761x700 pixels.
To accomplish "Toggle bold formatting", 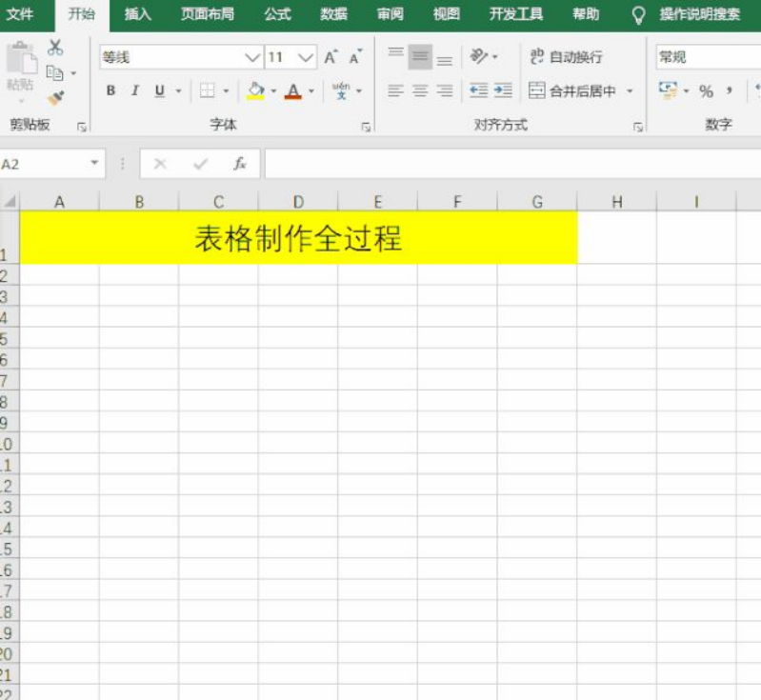I will coord(110,91).
